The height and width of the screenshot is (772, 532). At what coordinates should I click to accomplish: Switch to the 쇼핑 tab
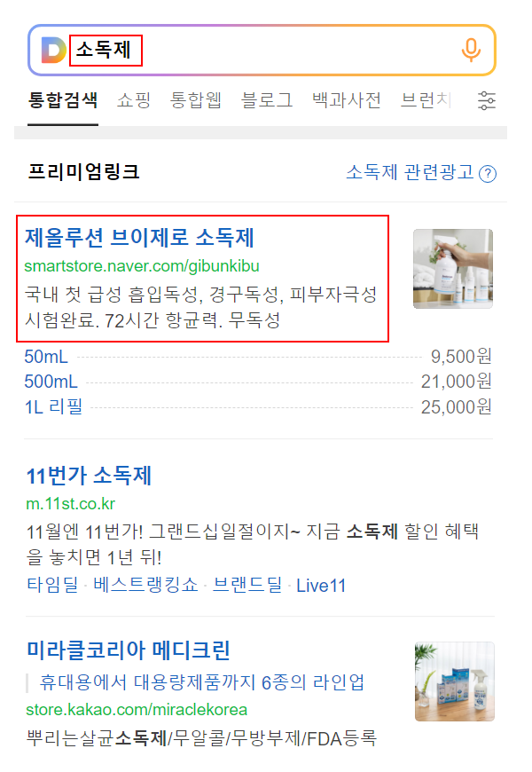click(134, 100)
